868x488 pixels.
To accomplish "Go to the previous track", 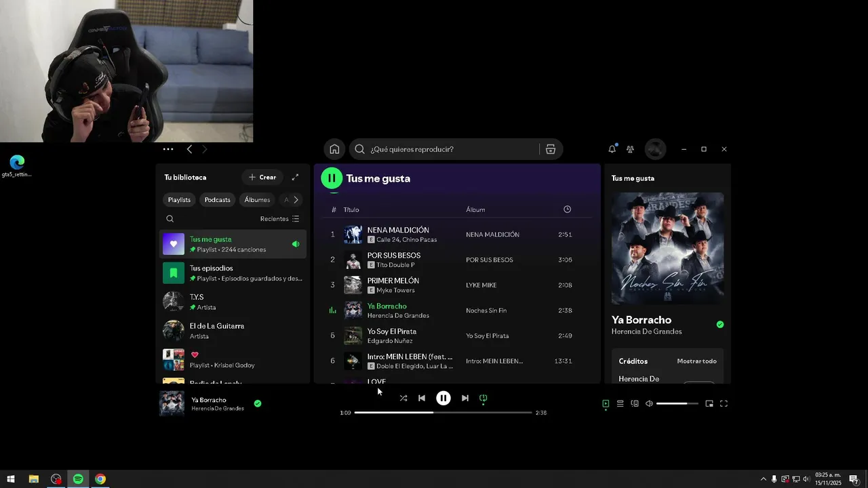I will pos(422,399).
